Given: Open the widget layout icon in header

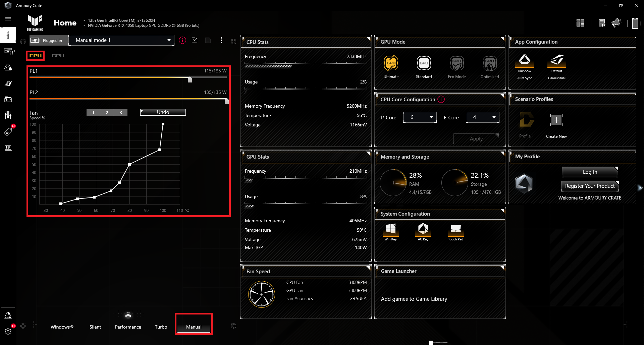Looking at the screenshot, I should (x=580, y=23).
